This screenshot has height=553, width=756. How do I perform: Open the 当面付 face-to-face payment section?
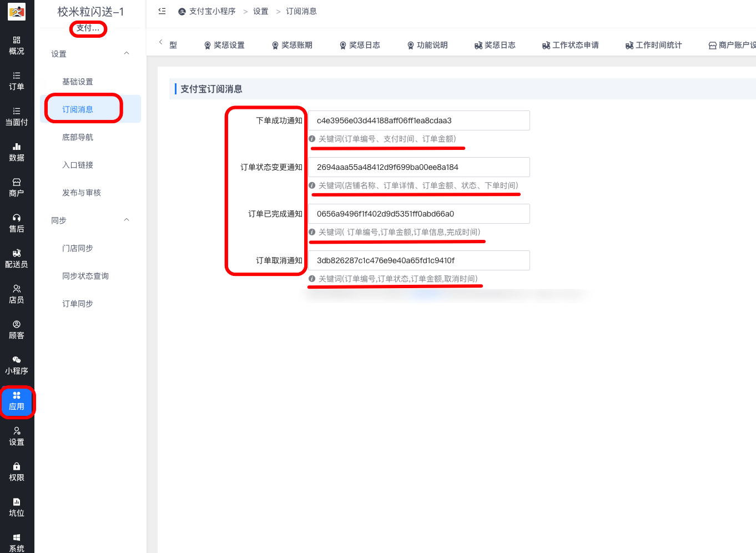pos(17,117)
